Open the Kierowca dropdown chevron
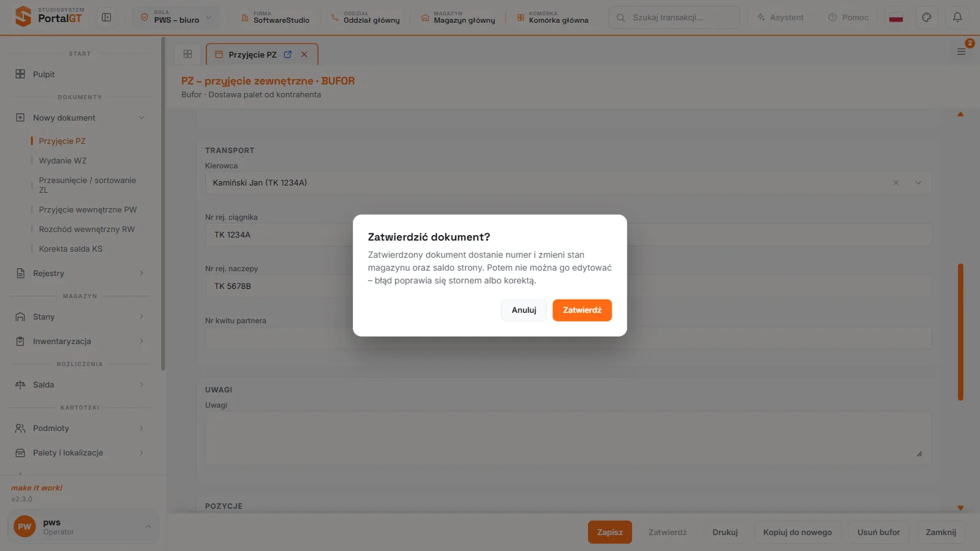980x551 pixels. (918, 182)
